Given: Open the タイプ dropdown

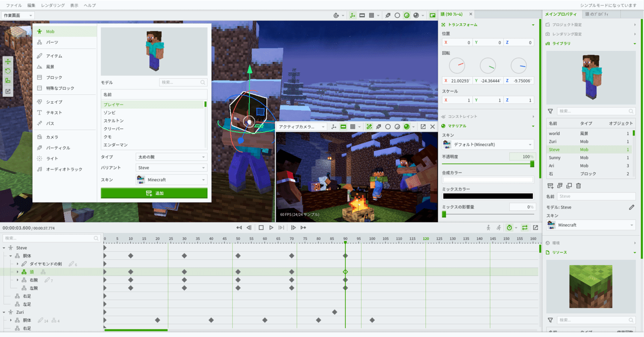Looking at the screenshot, I should [x=171, y=157].
